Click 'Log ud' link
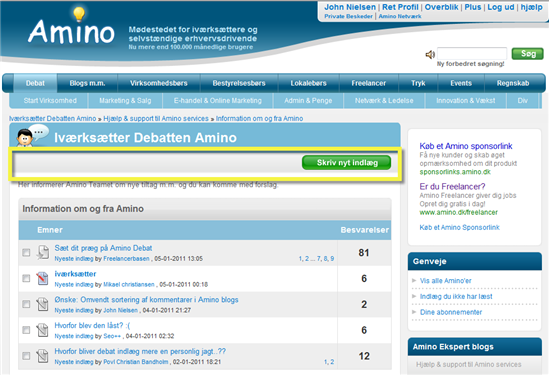 501,7
